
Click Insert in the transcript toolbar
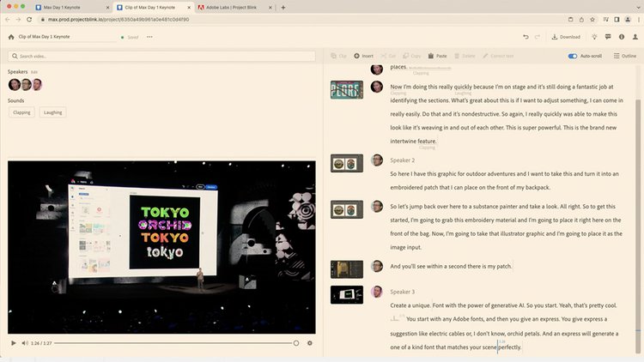point(364,56)
